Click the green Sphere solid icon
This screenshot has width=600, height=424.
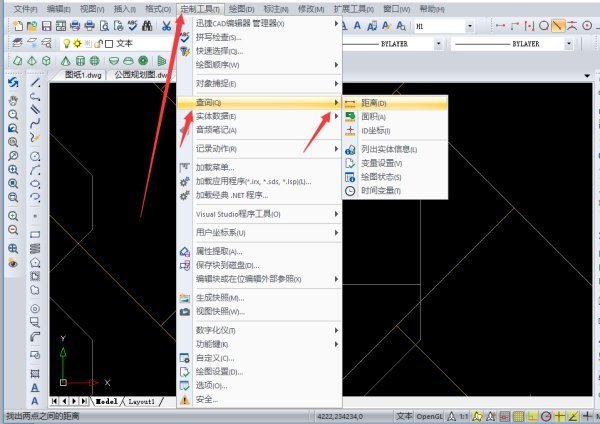94,60
